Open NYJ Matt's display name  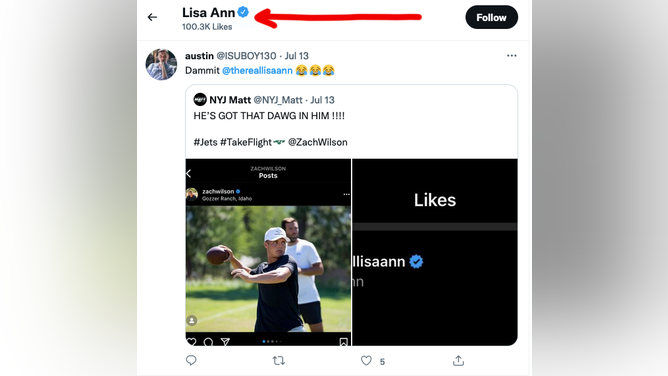[x=230, y=100]
